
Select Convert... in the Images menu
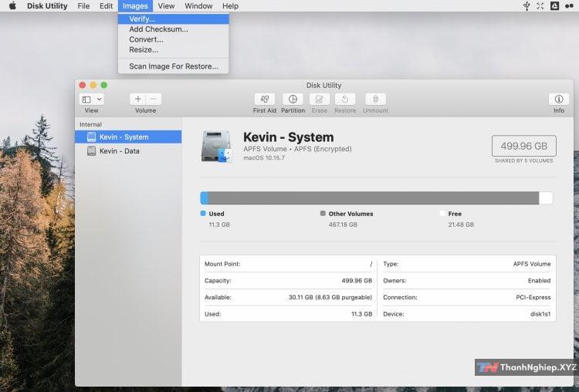click(x=146, y=39)
